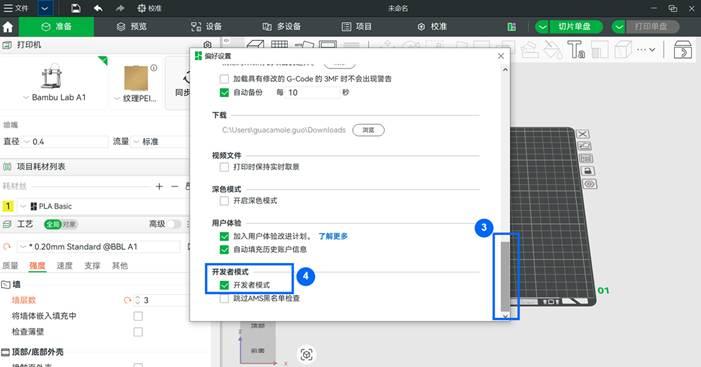The image size is (701, 367).
Task: Click the save file icon
Action: (76, 8)
